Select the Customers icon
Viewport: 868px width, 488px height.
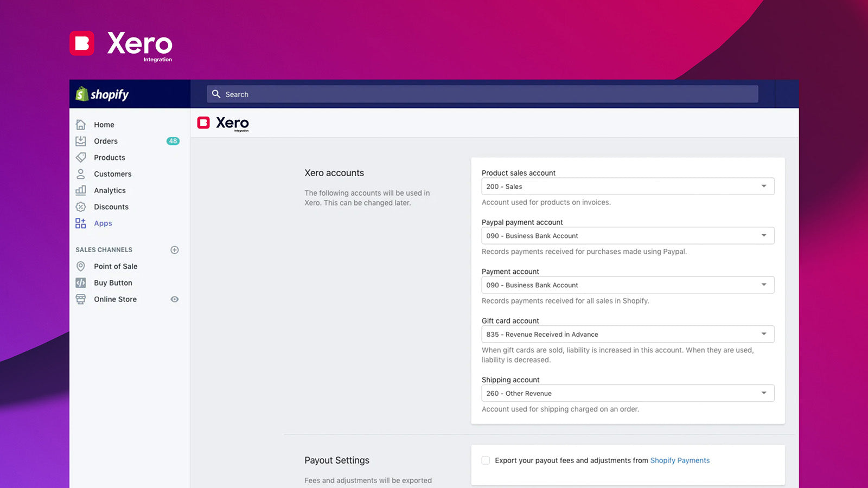tap(80, 174)
